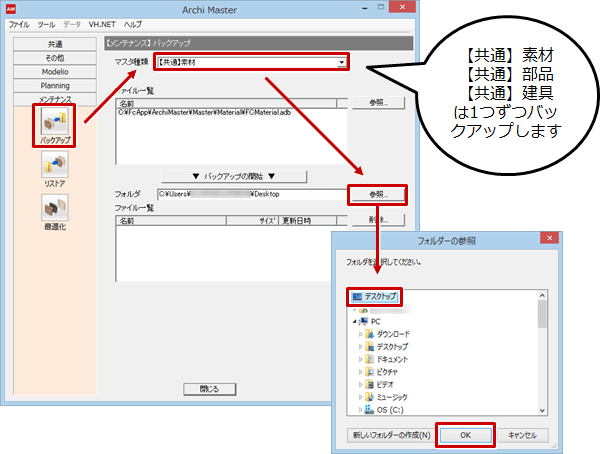Image resolution: width=601 pixels, height=454 pixels.
Task: Expand the ビデオ folder node
Action: (x=361, y=384)
